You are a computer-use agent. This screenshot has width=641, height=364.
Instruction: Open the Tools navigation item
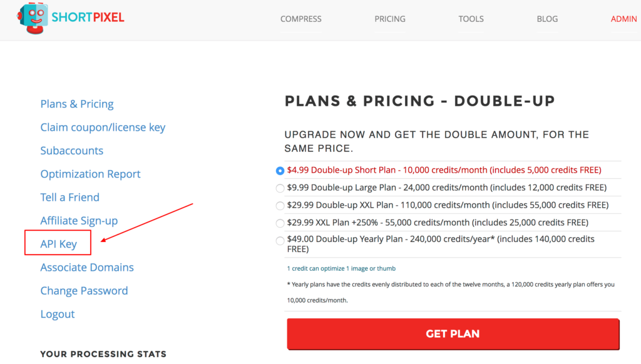[471, 19]
